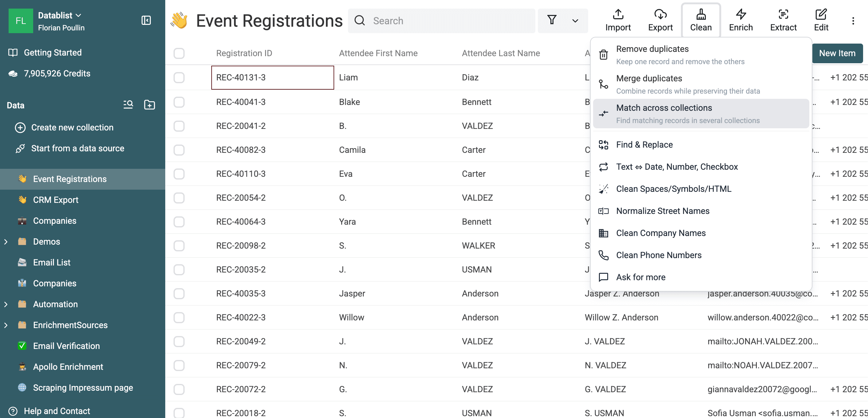The image size is (868, 418).
Task: Click the FL workspace avatar
Action: pos(21,21)
